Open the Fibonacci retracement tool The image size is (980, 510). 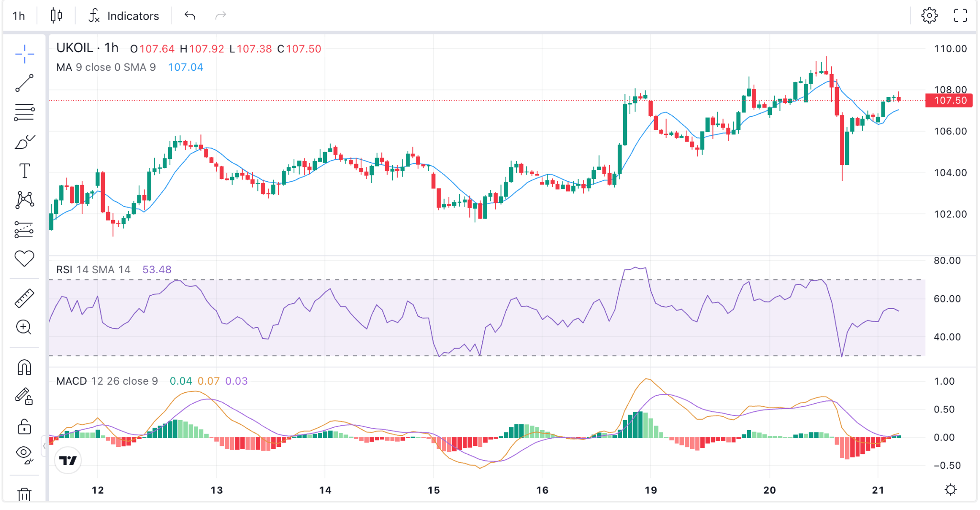click(24, 112)
